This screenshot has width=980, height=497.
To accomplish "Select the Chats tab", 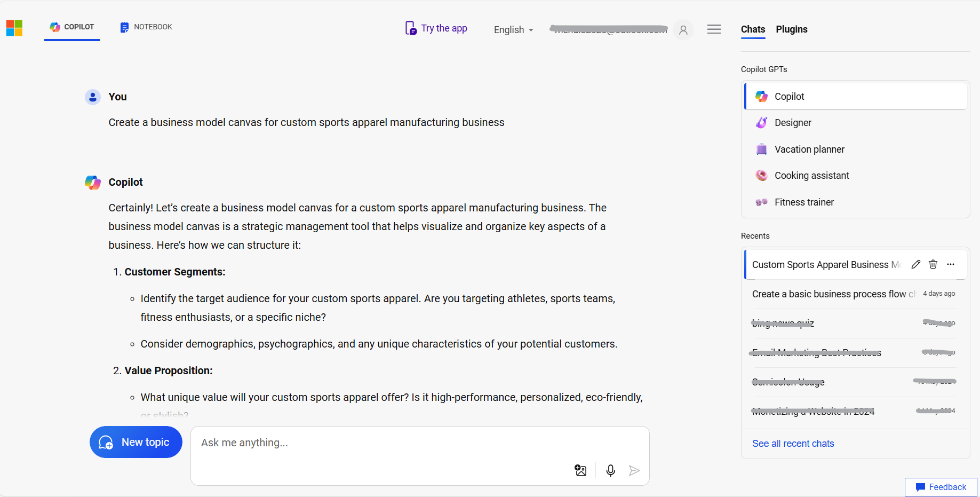I will pyautogui.click(x=753, y=29).
